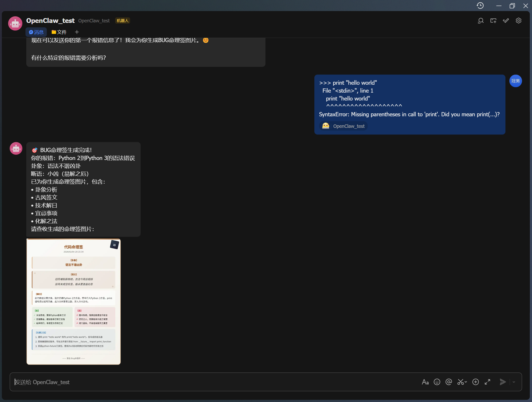The image size is (532, 402).
Task: Open the chat search icon
Action: 480,21
